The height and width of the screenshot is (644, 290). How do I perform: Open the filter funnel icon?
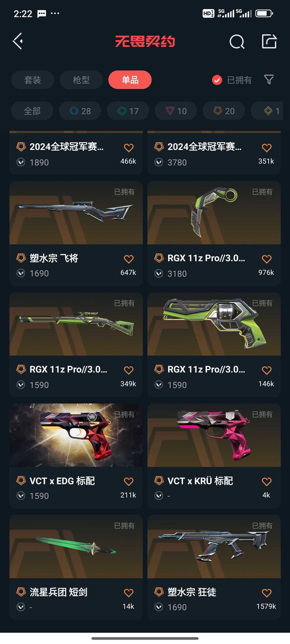(269, 79)
